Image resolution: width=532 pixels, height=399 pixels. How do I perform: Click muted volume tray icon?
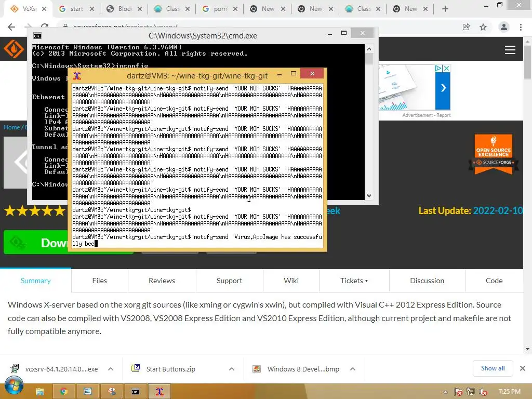[x=483, y=392]
